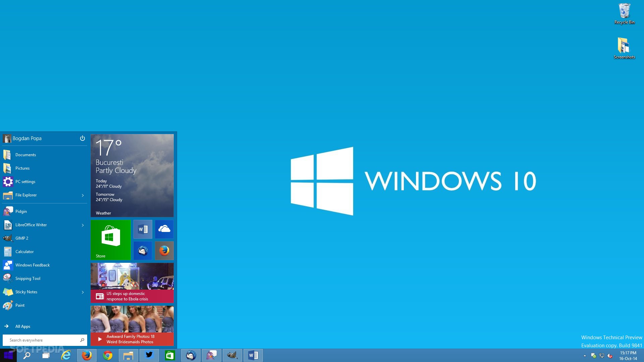Screen dimensions: 644x362
Task: Click the Search everywhere input box
Action: coord(45,340)
